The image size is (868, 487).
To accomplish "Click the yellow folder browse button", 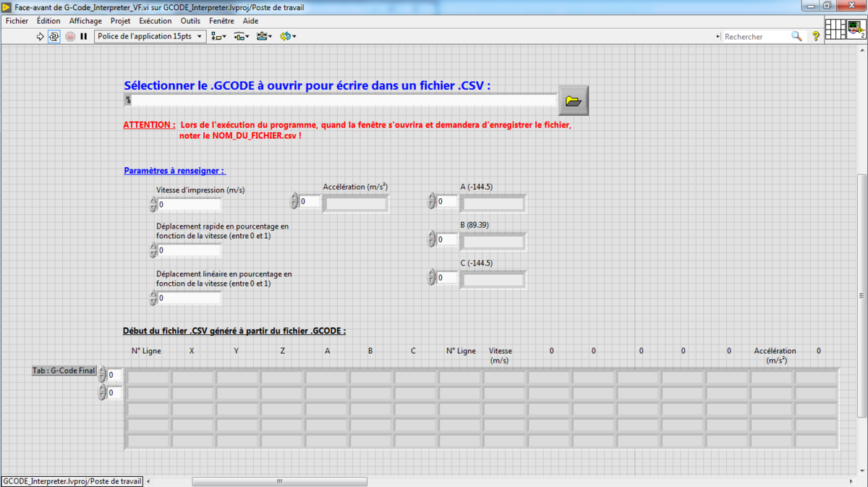I will (x=574, y=101).
